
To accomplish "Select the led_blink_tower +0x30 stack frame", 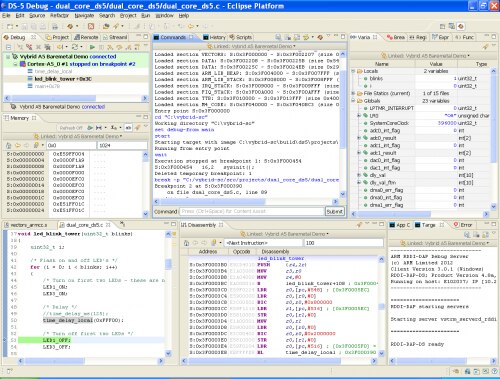I will click(63, 79).
